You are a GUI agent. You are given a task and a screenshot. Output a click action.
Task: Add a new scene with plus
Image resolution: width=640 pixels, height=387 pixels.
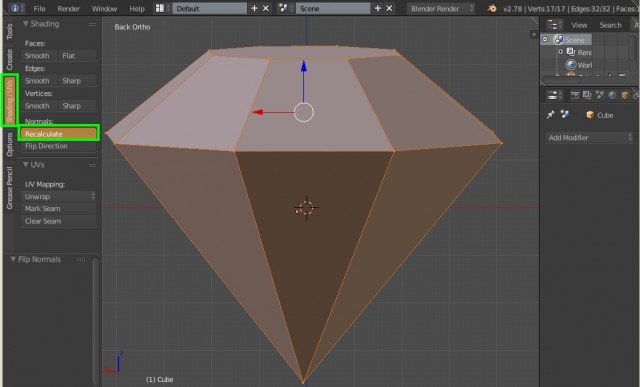click(378, 8)
